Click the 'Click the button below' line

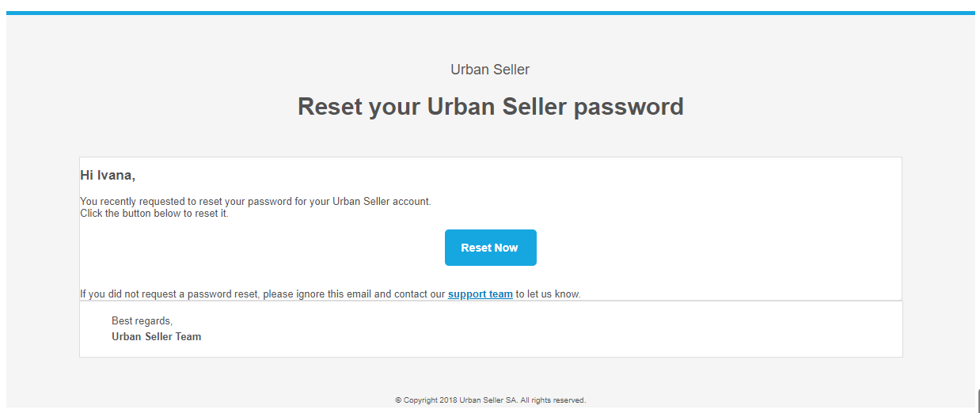(154, 214)
